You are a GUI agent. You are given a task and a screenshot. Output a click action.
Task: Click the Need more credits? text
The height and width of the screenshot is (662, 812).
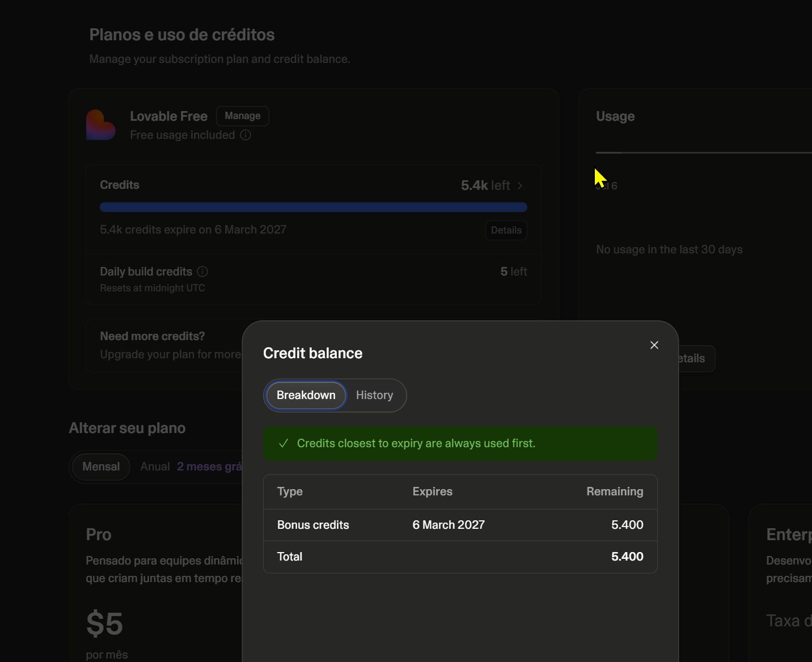(153, 336)
